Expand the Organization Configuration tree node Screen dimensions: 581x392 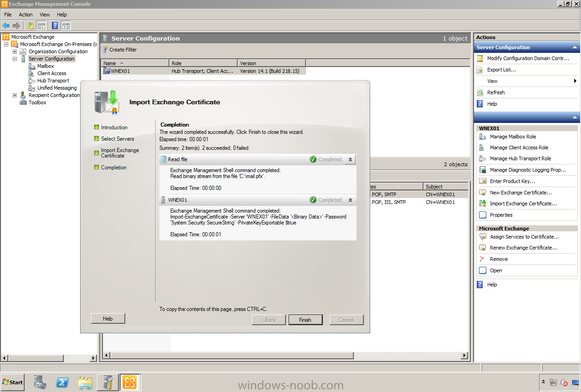(x=15, y=52)
